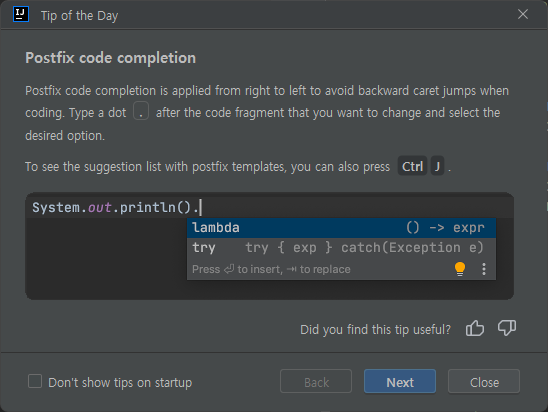This screenshot has height=412, width=548.
Task: Click the thumbs down icon
Action: 507,328
